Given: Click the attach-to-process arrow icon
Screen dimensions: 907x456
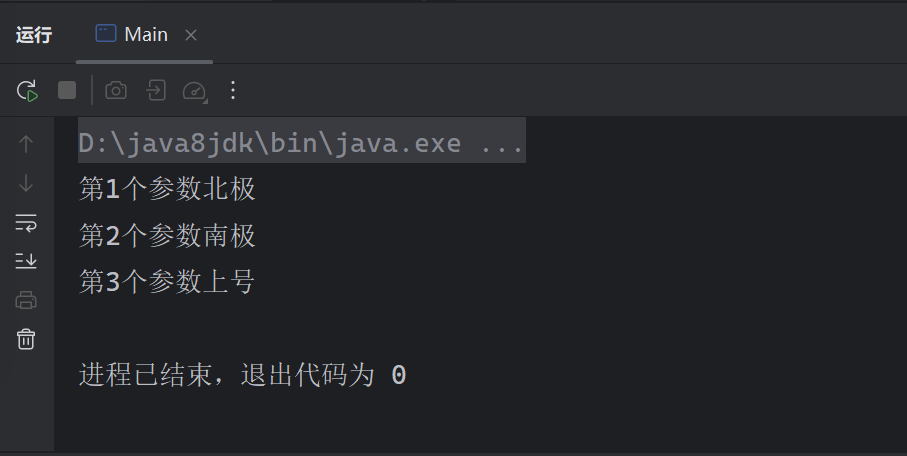Looking at the screenshot, I should click(x=156, y=90).
